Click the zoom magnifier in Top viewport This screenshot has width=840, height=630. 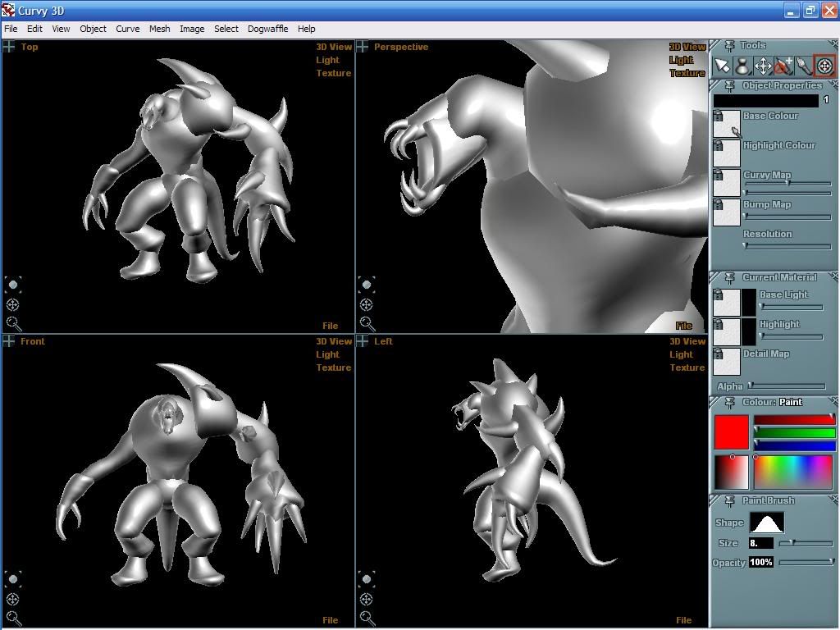13,324
